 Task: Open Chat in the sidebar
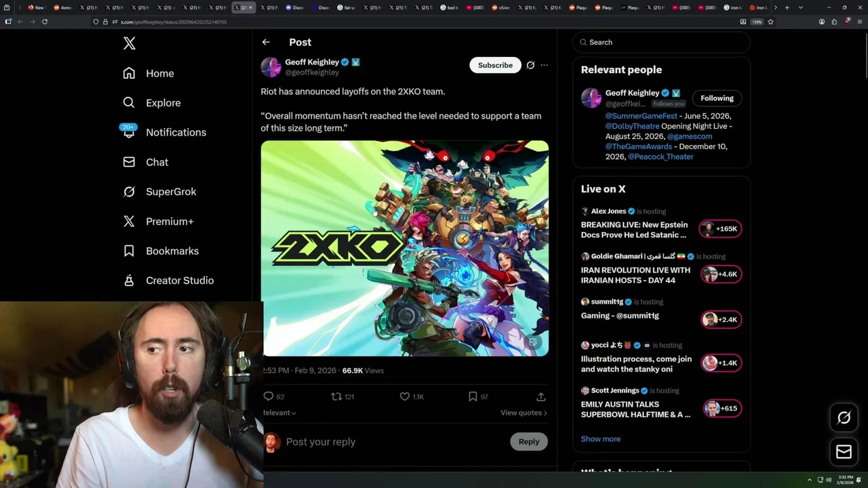click(146, 162)
